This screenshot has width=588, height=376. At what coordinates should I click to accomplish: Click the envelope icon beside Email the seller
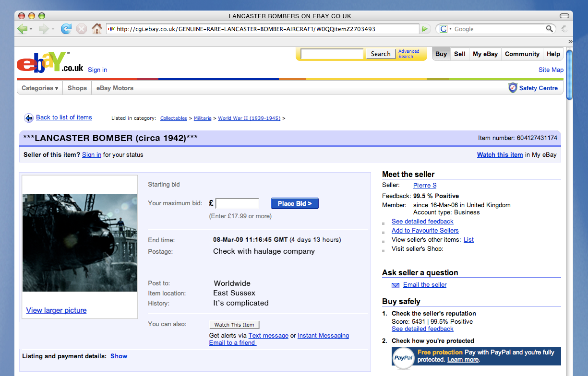pyautogui.click(x=396, y=285)
